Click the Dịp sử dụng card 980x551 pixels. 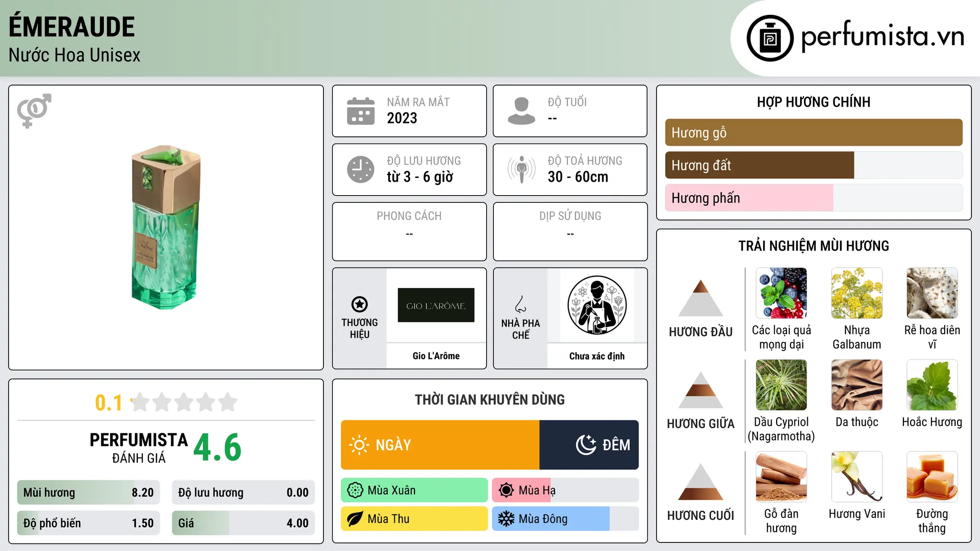[570, 231]
